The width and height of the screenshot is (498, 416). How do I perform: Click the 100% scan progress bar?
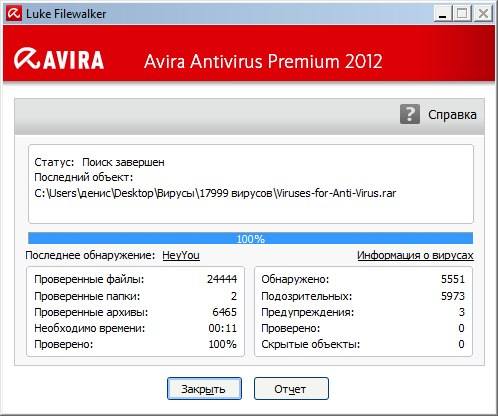pos(250,238)
